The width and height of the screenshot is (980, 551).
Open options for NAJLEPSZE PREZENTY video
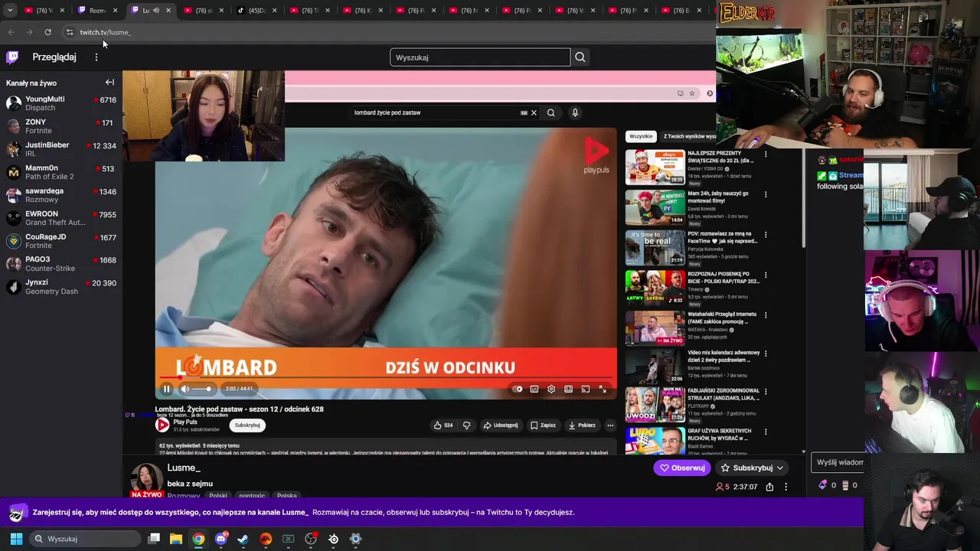coord(766,154)
